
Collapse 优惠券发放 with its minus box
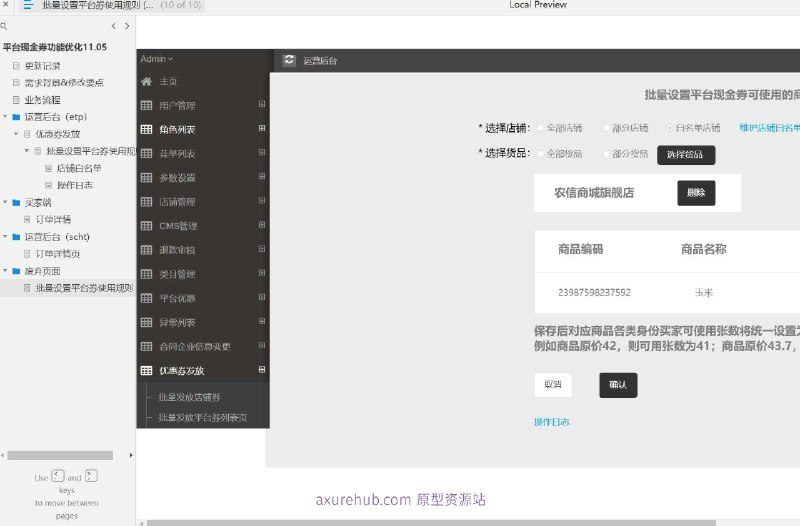coord(262,369)
